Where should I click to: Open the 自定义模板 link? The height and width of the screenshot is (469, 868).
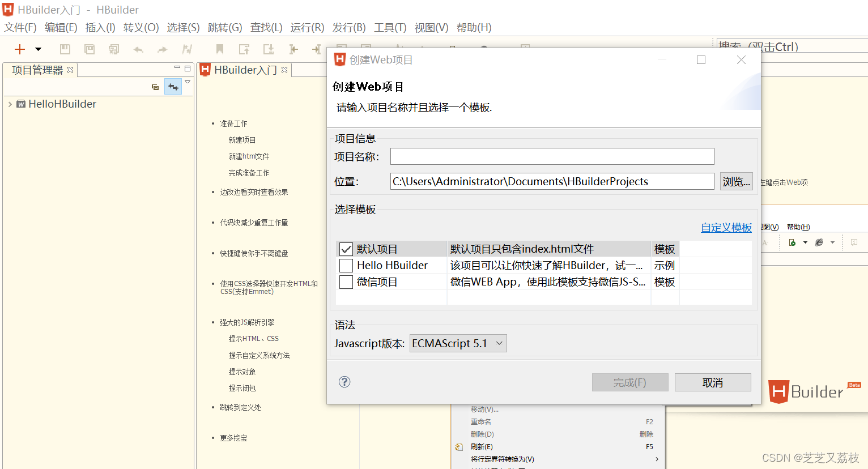(726, 228)
